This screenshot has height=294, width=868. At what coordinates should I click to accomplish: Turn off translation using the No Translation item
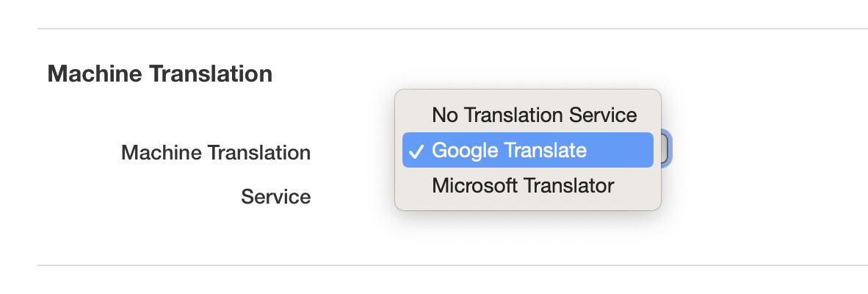(x=534, y=115)
